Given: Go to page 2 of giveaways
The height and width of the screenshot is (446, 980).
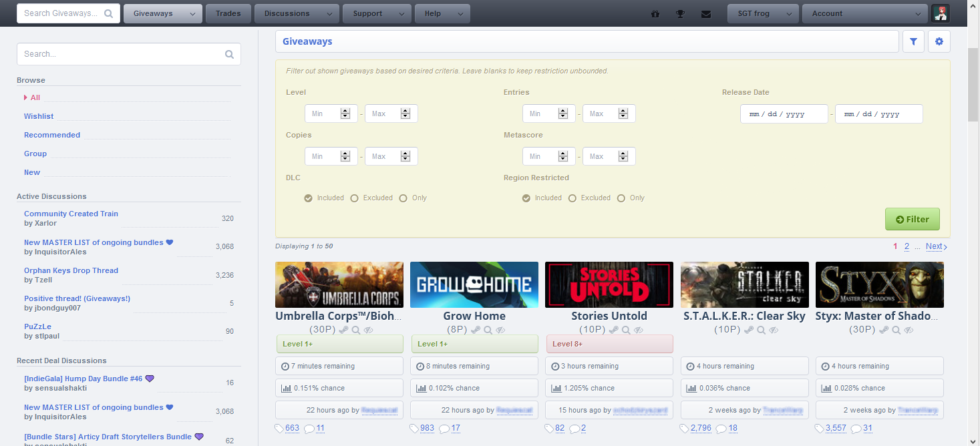Looking at the screenshot, I should (x=907, y=246).
